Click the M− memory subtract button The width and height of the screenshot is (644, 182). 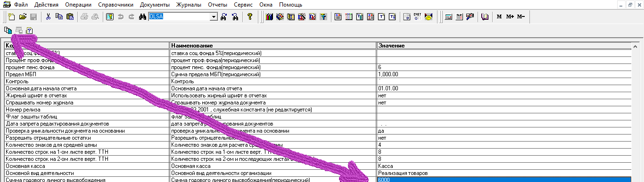coord(521,17)
